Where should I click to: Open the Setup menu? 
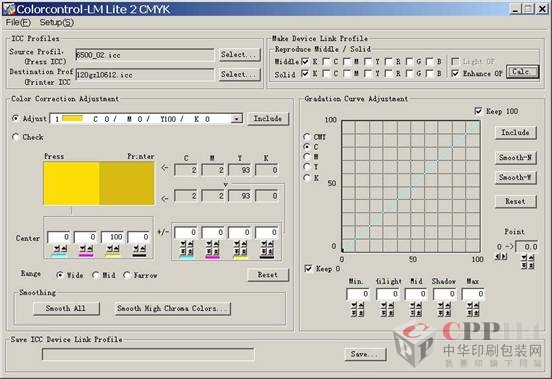coord(56,23)
